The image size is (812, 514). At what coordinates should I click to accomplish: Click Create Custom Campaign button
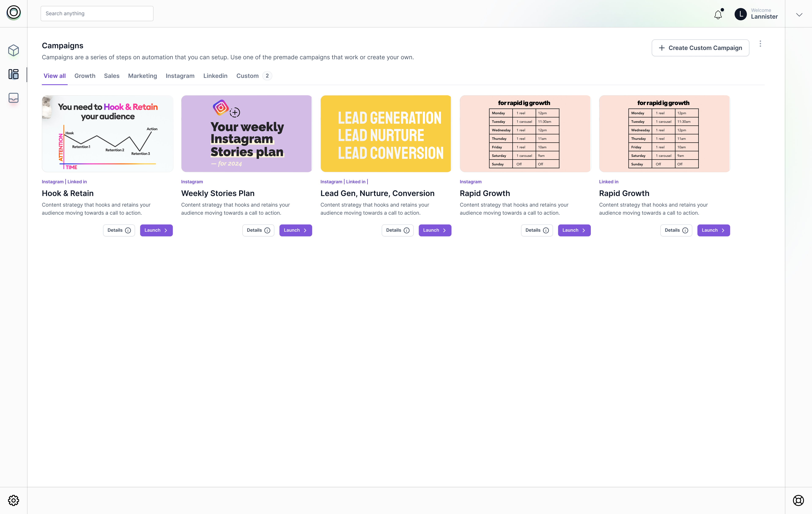700,48
